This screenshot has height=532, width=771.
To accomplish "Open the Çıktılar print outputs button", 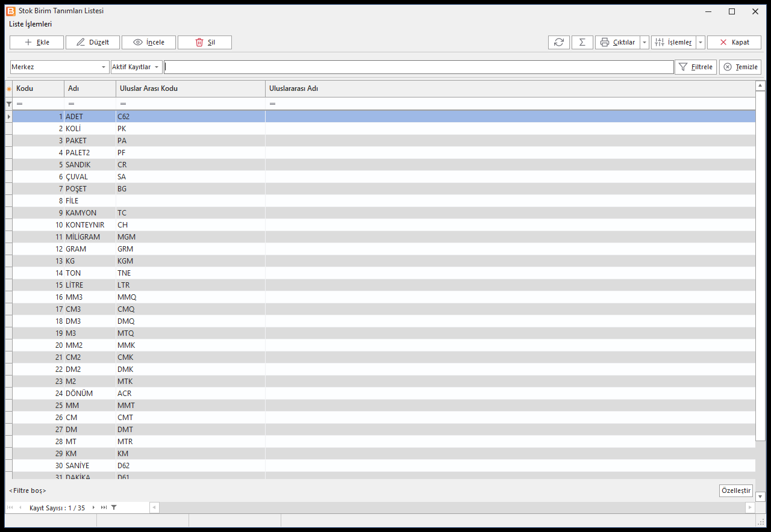I will coord(617,42).
